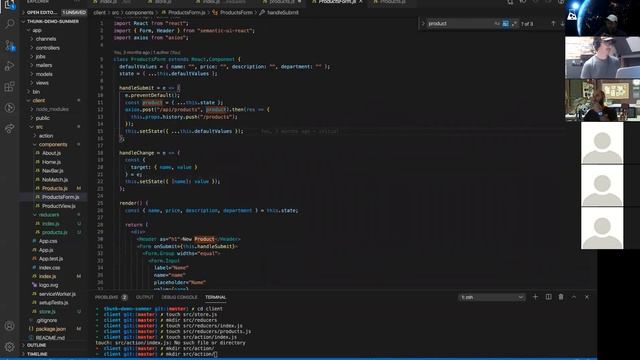640x360 pixels.
Task: Open products.js under reducers folder
Action: [x=55, y=232]
